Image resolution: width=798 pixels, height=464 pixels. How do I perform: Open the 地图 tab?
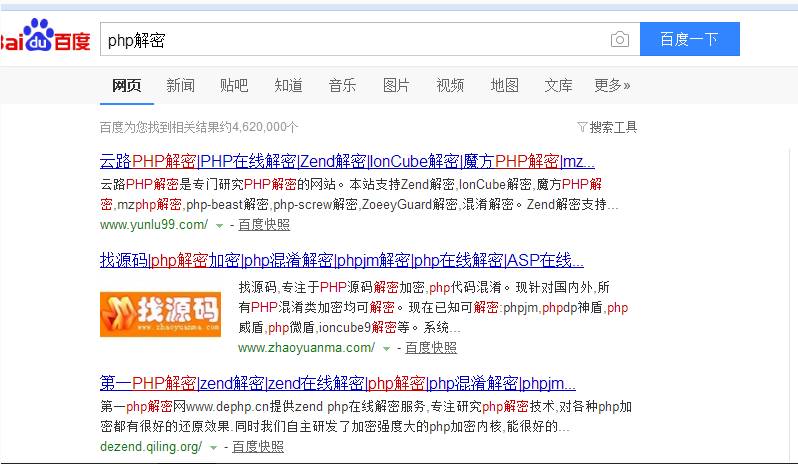click(x=504, y=85)
